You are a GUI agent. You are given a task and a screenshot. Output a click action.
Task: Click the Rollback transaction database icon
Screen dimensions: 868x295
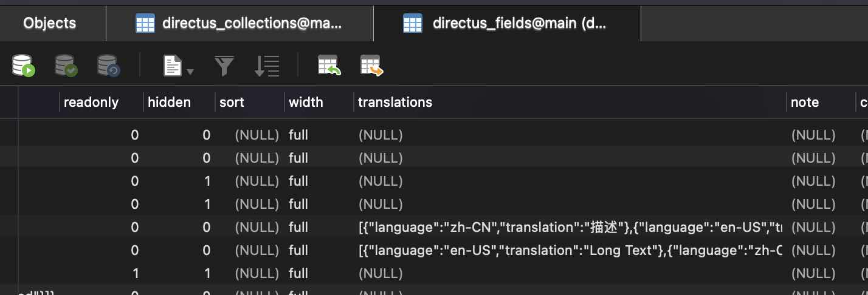[108, 66]
